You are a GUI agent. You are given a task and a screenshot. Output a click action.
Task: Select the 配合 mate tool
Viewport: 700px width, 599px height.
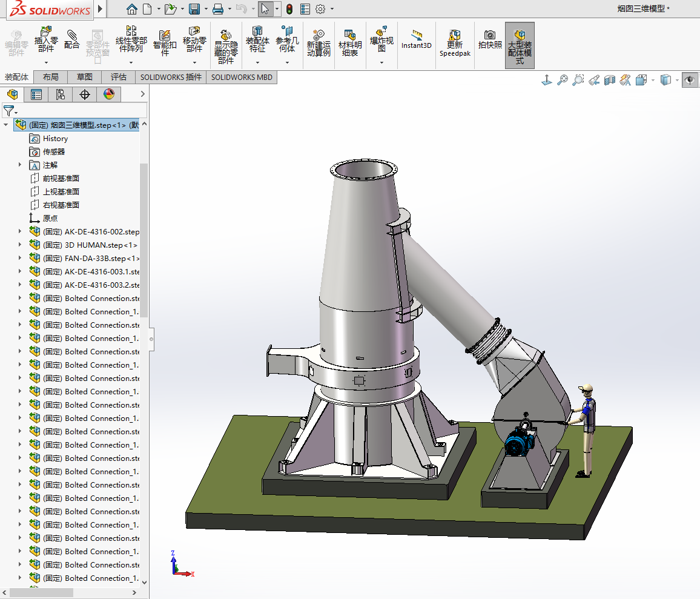(72, 38)
